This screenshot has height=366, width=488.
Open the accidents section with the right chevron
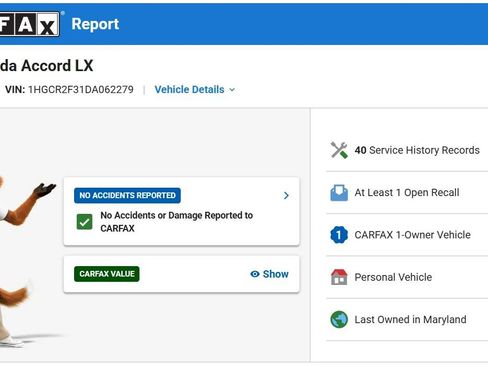(x=286, y=195)
